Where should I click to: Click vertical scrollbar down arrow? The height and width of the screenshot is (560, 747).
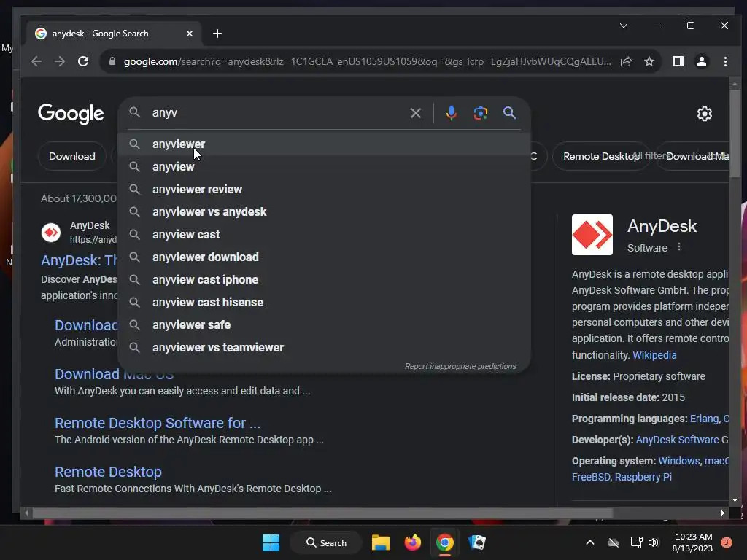734,500
